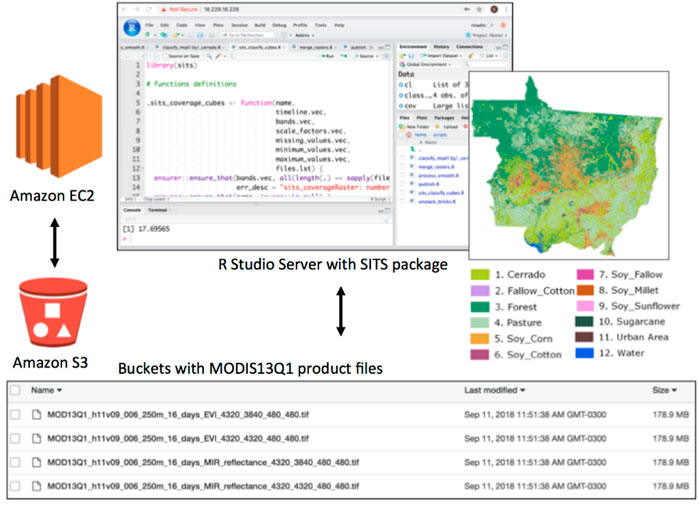Open the Import Dataset dropdown
This screenshot has width=700, height=507.
click(444, 56)
